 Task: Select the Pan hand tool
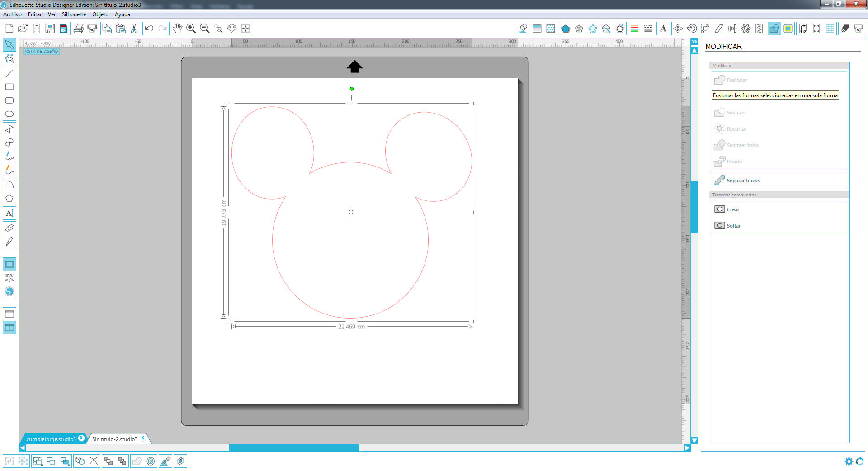click(178, 29)
